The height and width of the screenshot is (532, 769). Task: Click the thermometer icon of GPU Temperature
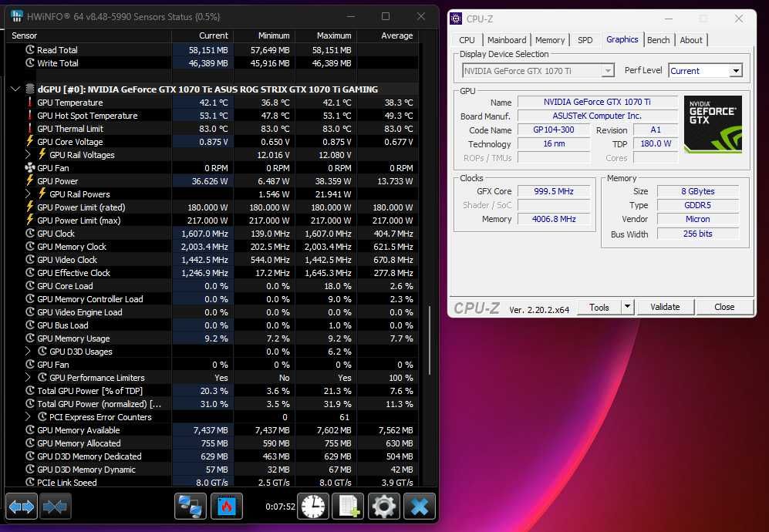click(30, 102)
